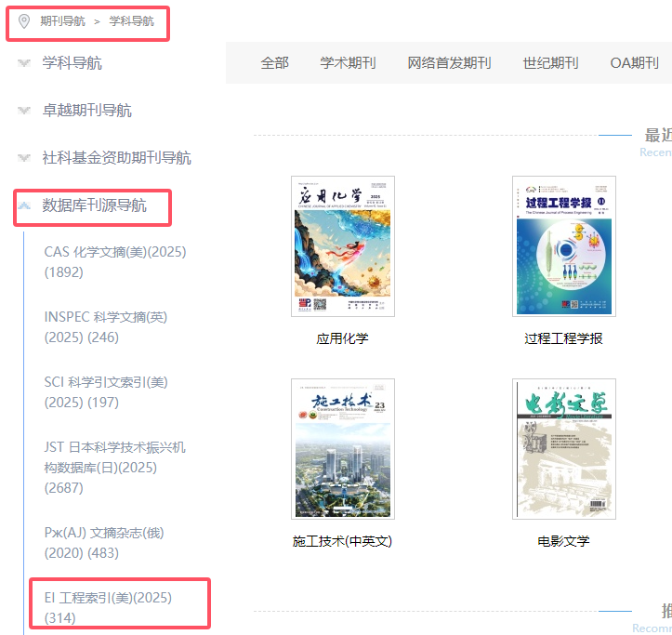Click the location pin icon in breadcrumb
This screenshot has height=635, width=672.
(24, 21)
